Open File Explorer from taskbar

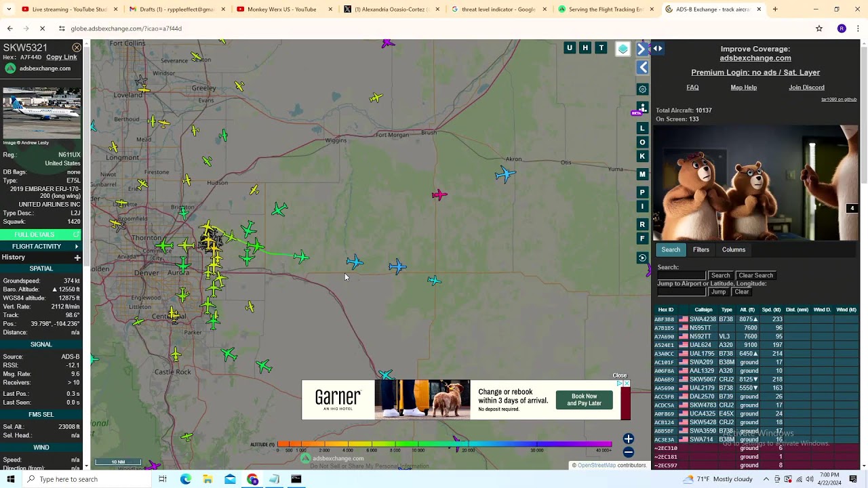(x=208, y=479)
